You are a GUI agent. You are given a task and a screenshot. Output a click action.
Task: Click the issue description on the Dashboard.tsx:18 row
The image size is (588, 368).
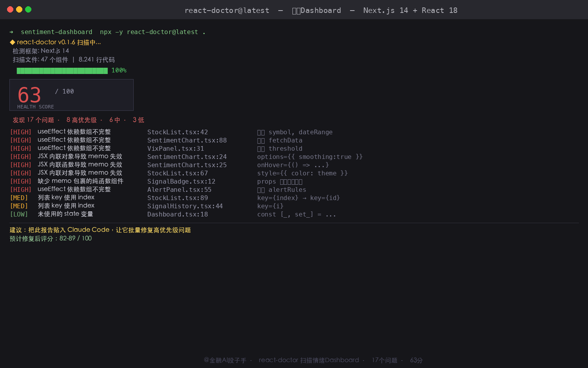point(65,214)
